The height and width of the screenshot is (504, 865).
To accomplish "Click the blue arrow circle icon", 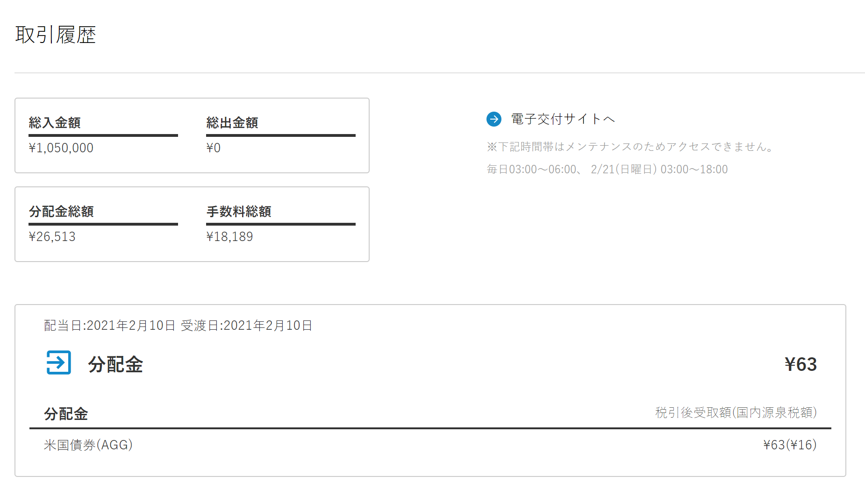I will [493, 119].
